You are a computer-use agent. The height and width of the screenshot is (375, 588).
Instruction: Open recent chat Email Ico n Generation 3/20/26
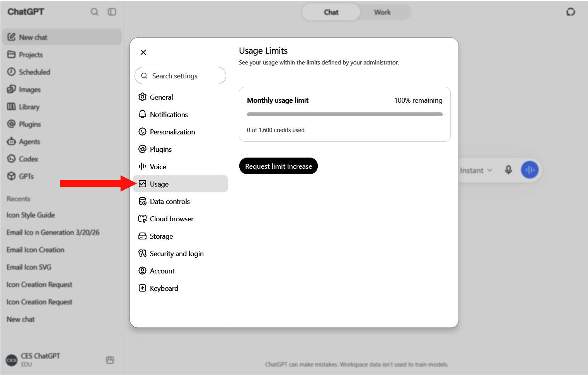53,232
